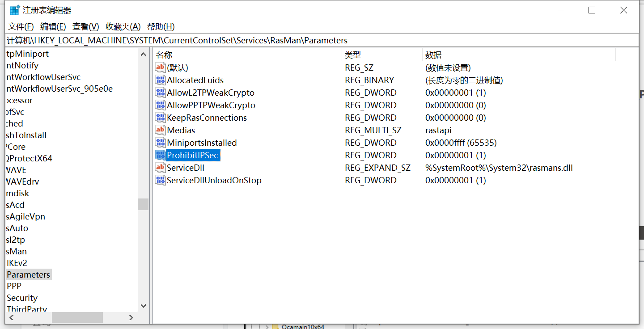Select the KeepRasConnections value name
This screenshot has width=644, height=329.
(207, 118)
